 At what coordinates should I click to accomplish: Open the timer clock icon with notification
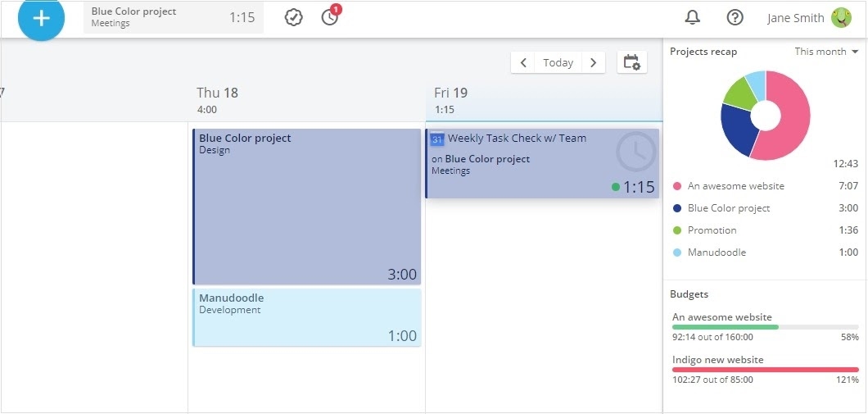point(330,17)
